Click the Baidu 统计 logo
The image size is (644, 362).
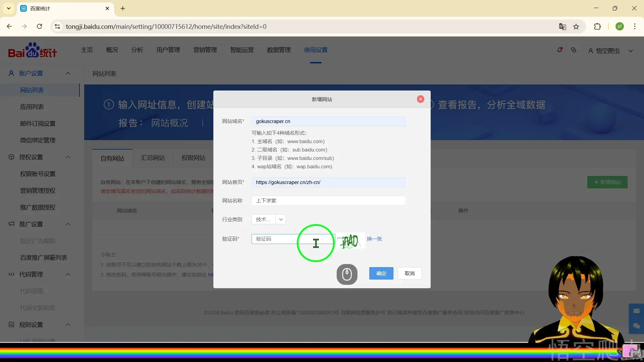tap(33, 50)
